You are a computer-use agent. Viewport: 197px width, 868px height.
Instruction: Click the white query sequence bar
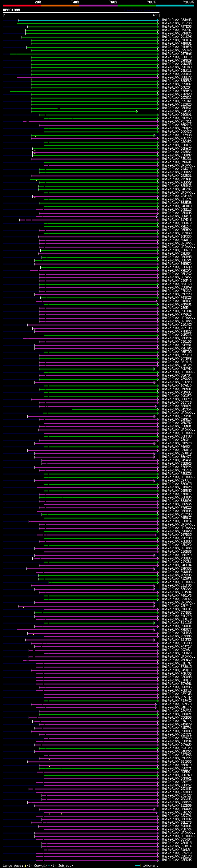pos(81,13)
